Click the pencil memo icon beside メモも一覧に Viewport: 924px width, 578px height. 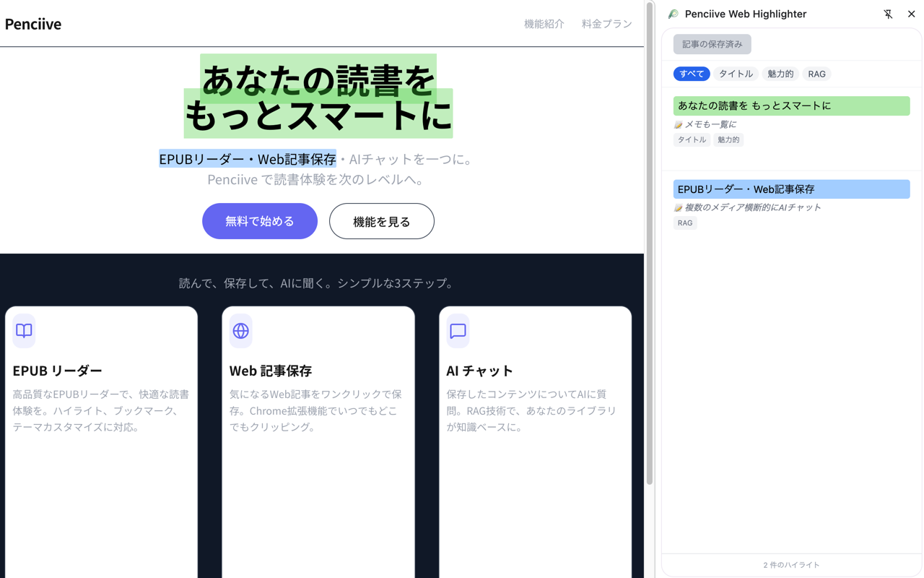click(x=678, y=125)
